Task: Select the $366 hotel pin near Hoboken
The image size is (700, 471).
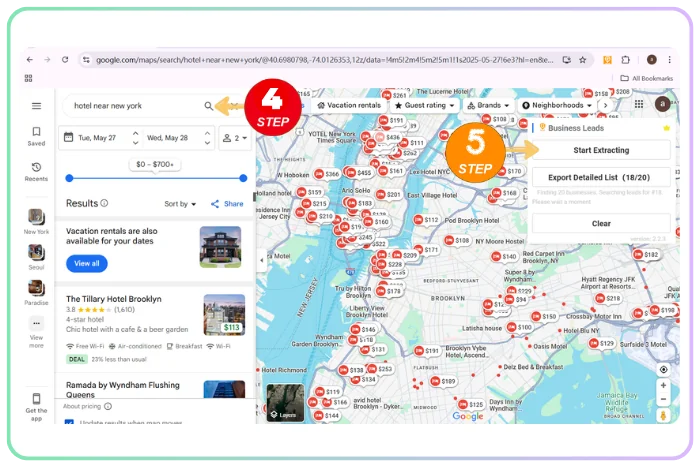Action: point(327,174)
